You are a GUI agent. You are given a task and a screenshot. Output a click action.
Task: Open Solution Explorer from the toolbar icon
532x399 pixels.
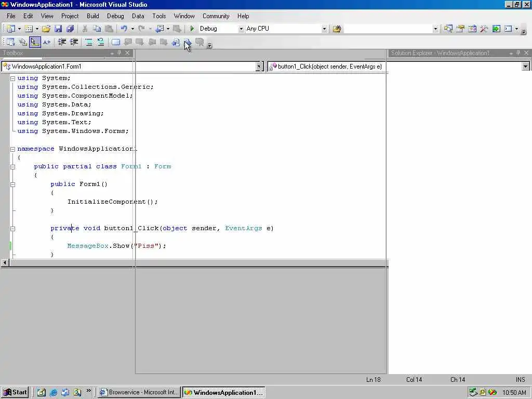pos(448,29)
